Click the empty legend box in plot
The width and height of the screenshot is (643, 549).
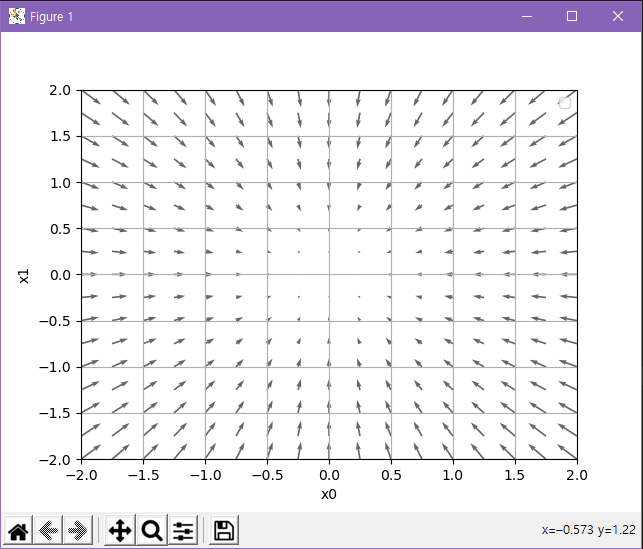coord(565,103)
